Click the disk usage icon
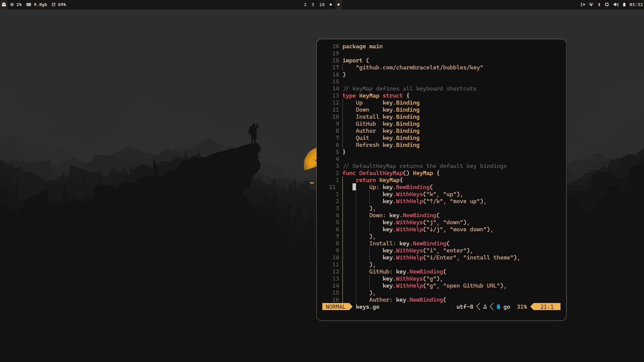This screenshot has width=644, height=362. [x=54, y=5]
